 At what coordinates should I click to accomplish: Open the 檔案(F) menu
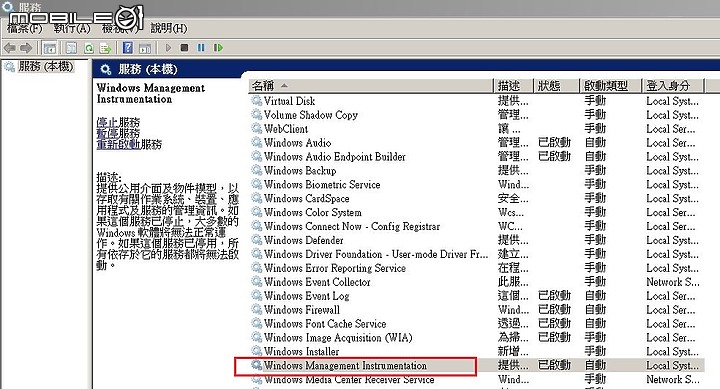click(x=25, y=28)
